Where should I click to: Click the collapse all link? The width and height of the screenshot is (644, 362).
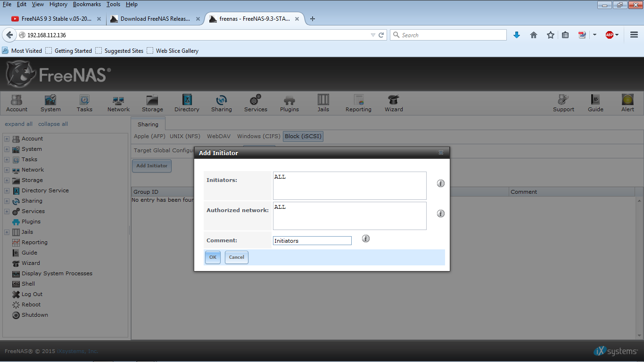53,124
